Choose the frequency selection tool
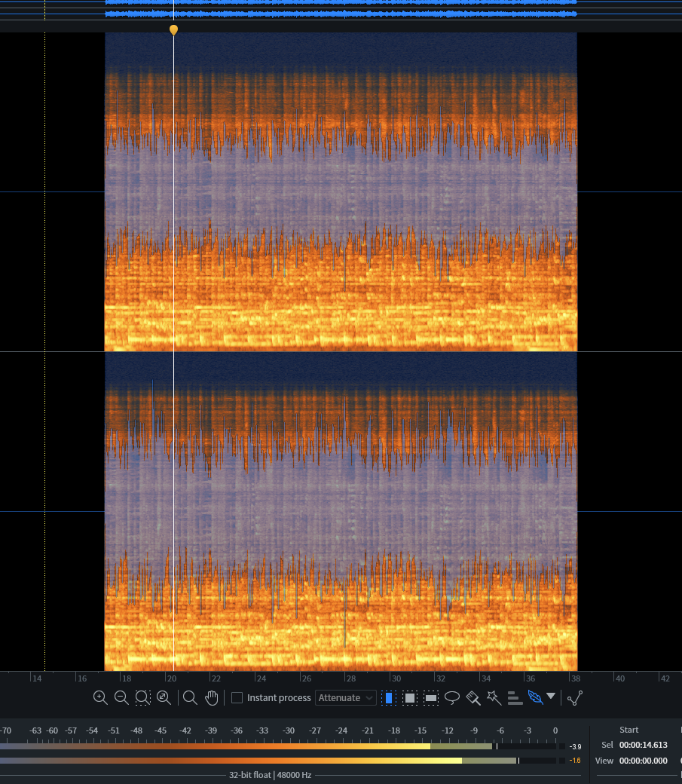The width and height of the screenshot is (682, 784). pos(431,698)
